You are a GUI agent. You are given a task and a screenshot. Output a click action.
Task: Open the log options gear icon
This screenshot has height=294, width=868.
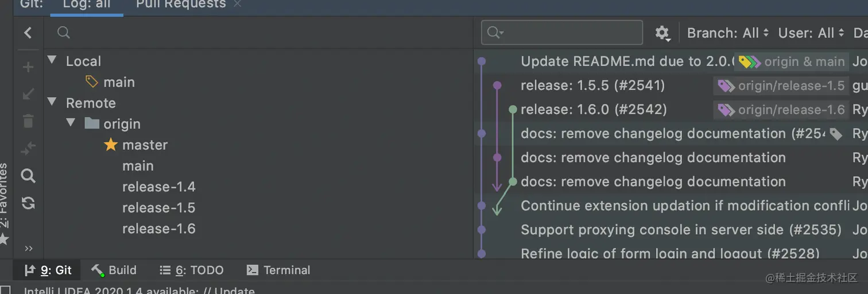tap(662, 33)
